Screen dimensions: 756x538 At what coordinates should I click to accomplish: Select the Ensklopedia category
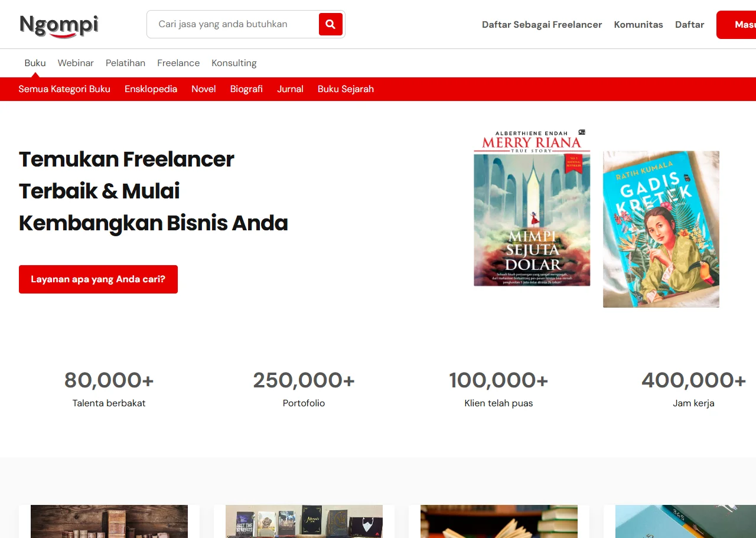(151, 89)
